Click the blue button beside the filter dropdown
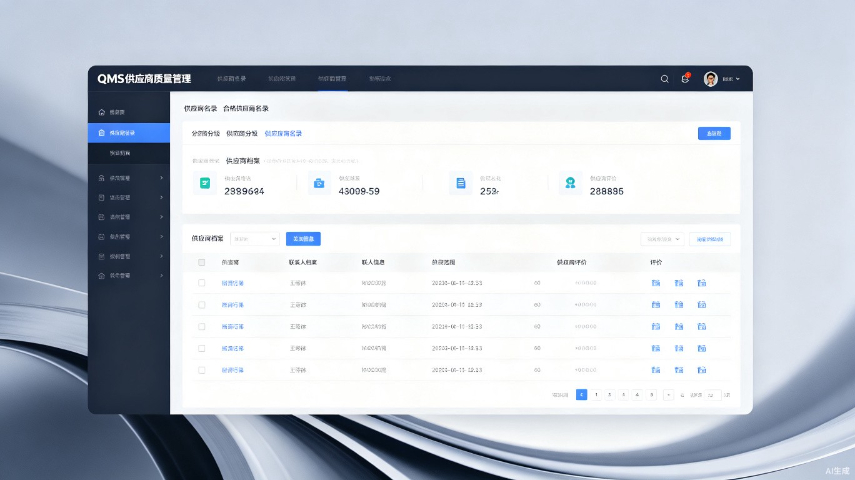855x480 pixels. 303,239
